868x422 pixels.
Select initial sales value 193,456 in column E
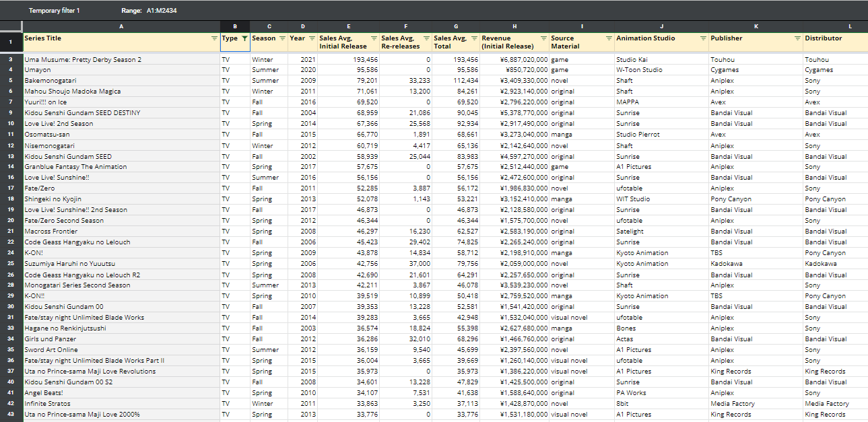point(348,59)
